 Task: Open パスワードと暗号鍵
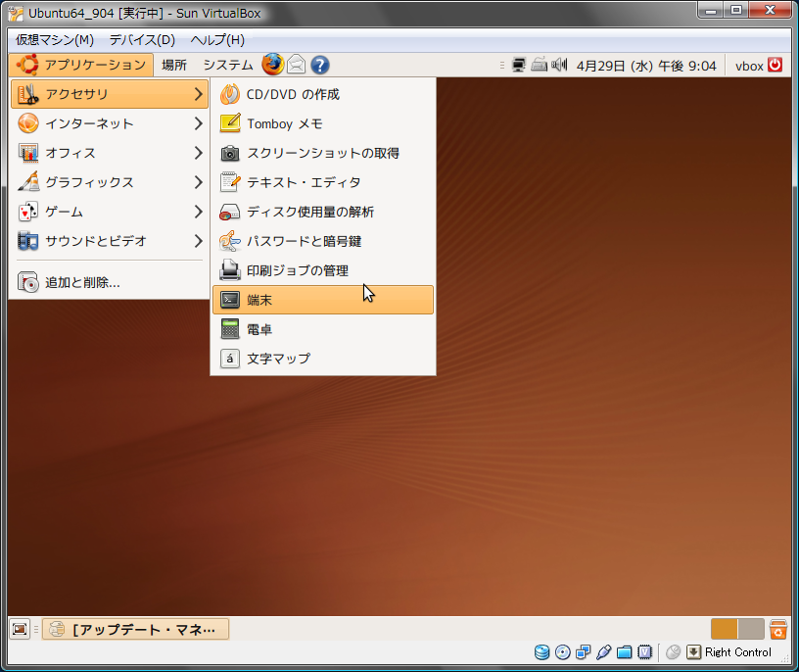[x=323, y=241]
